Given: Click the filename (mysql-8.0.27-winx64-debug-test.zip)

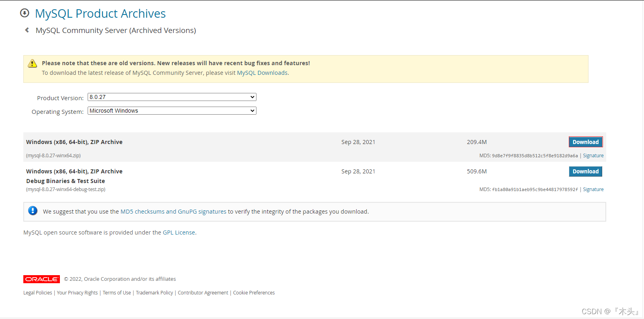Looking at the screenshot, I should (66, 189).
